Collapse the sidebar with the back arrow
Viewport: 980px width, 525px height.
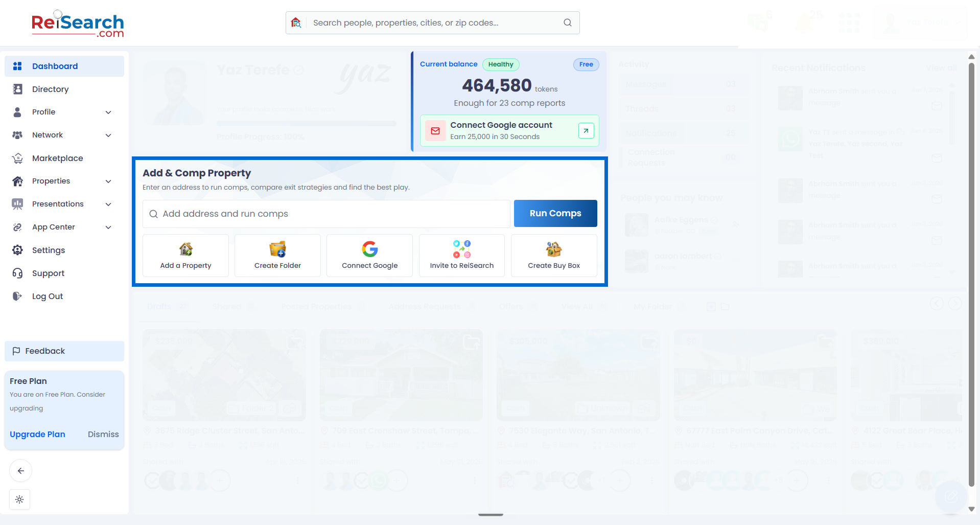(x=20, y=471)
